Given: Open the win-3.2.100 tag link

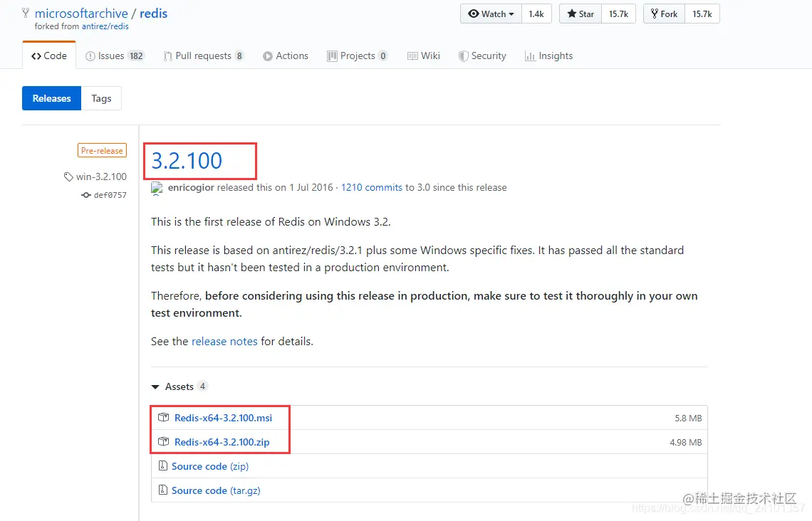Looking at the screenshot, I should click(101, 177).
